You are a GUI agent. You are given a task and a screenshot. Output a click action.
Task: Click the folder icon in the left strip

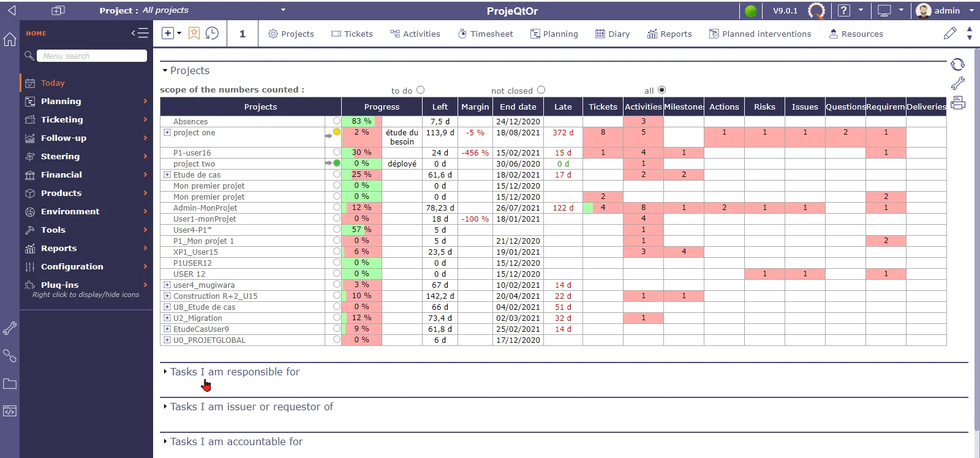pyautogui.click(x=10, y=384)
